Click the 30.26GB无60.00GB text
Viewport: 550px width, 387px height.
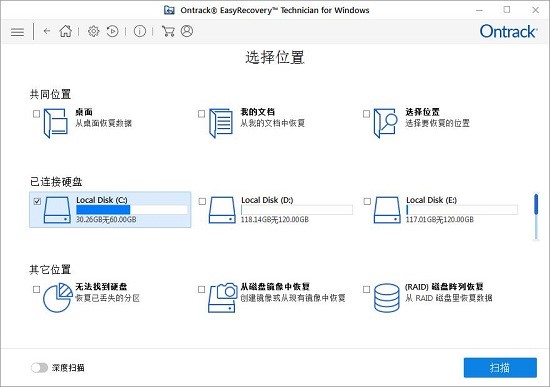click(x=106, y=220)
